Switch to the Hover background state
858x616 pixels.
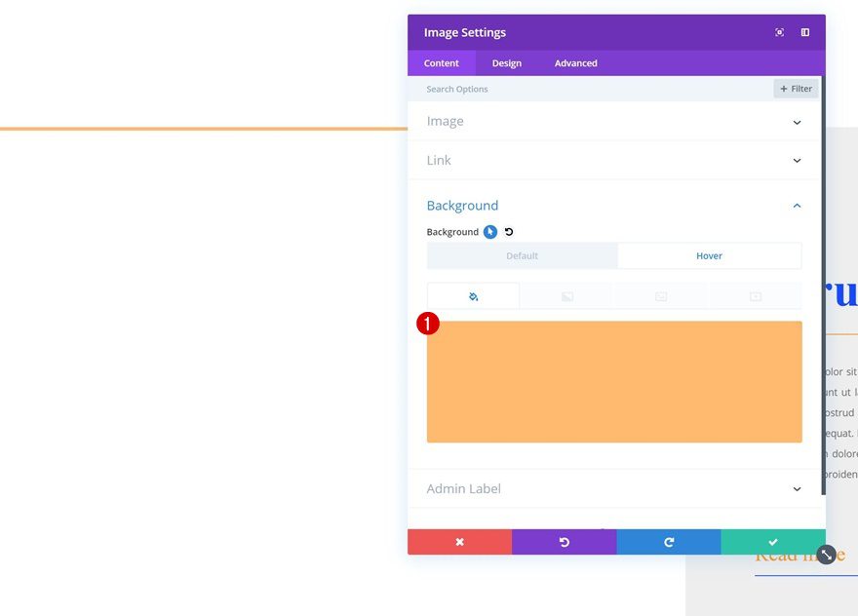click(709, 255)
